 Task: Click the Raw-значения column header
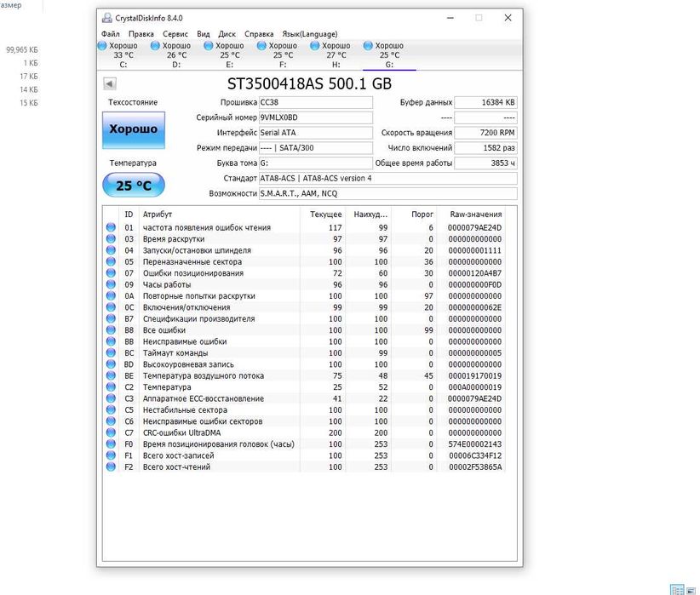[x=471, y=215]
